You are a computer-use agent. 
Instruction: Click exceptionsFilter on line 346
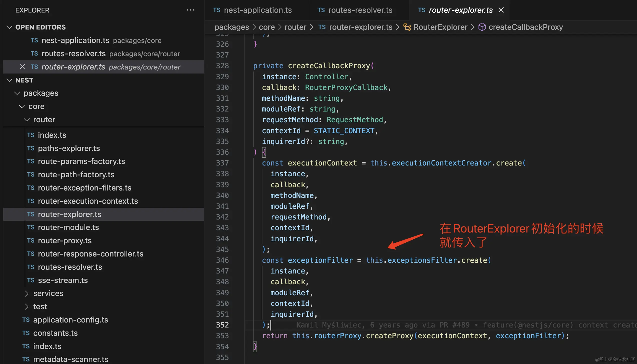coord(422,260)
